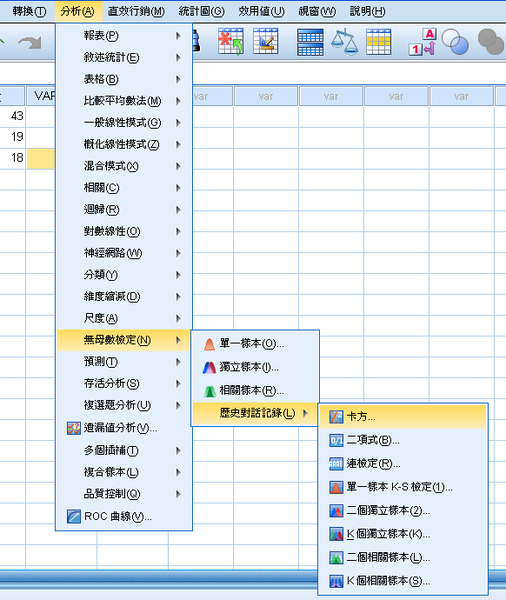Expand 混合模式(X) submenu
Screen dimensions: 506x600
(x=124, y=166)
